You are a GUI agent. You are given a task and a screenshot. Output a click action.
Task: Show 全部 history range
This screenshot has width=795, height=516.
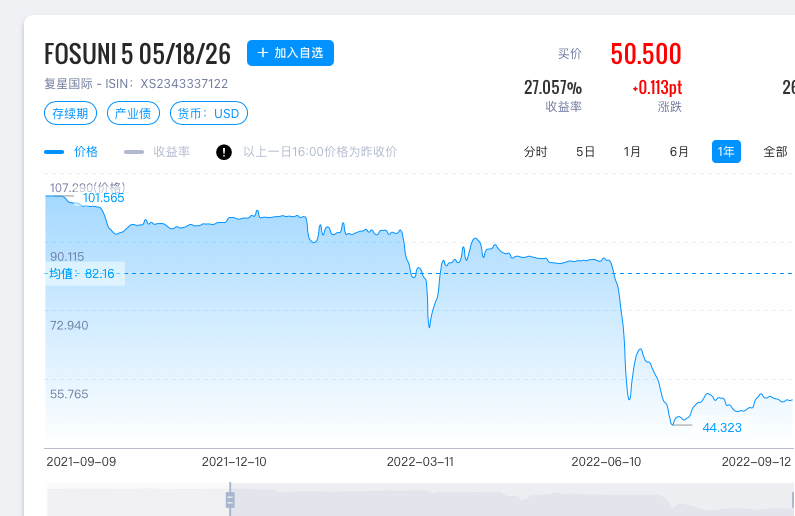point(775,152)
